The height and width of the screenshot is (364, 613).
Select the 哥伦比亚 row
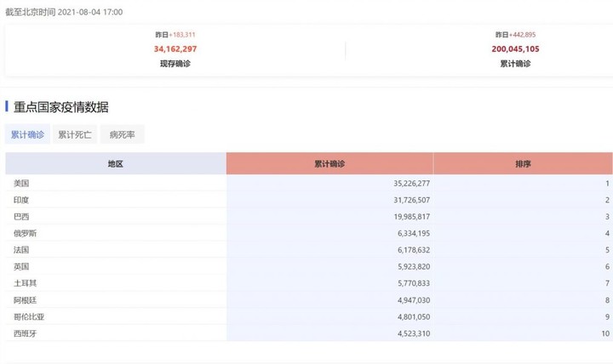[309, 316]
